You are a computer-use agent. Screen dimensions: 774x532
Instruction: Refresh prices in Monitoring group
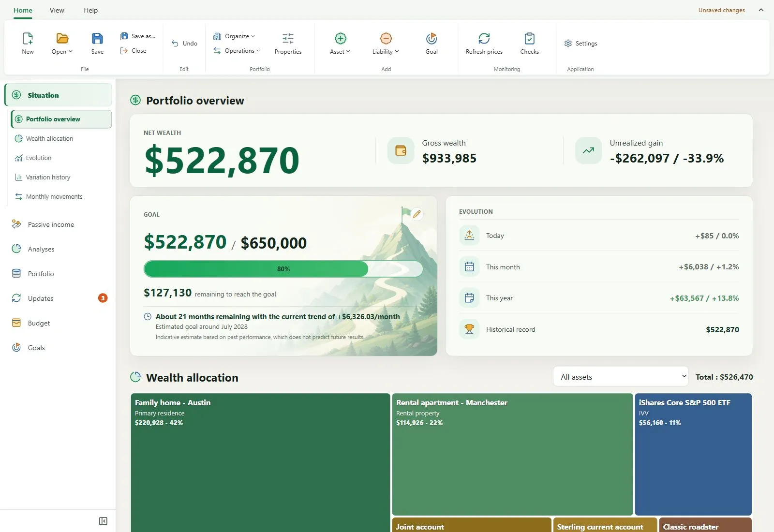coord(484,43)
